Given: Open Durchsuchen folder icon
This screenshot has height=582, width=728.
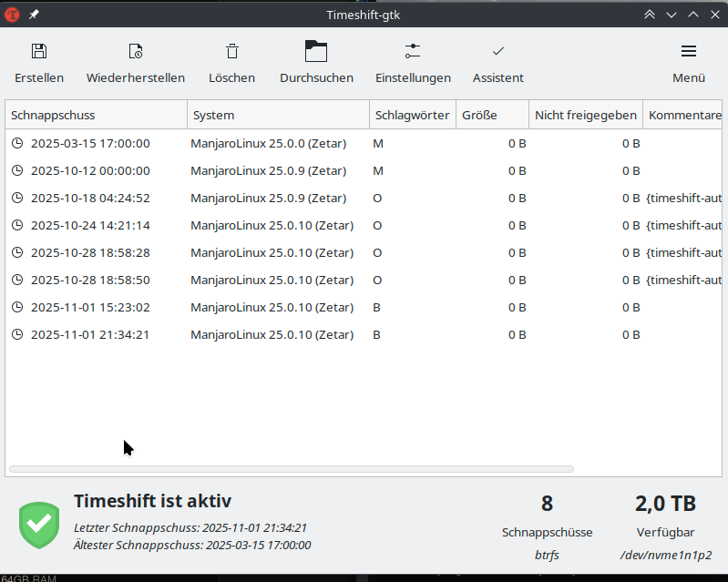Looking at the screenshot, I should click(x=316, y=51).
